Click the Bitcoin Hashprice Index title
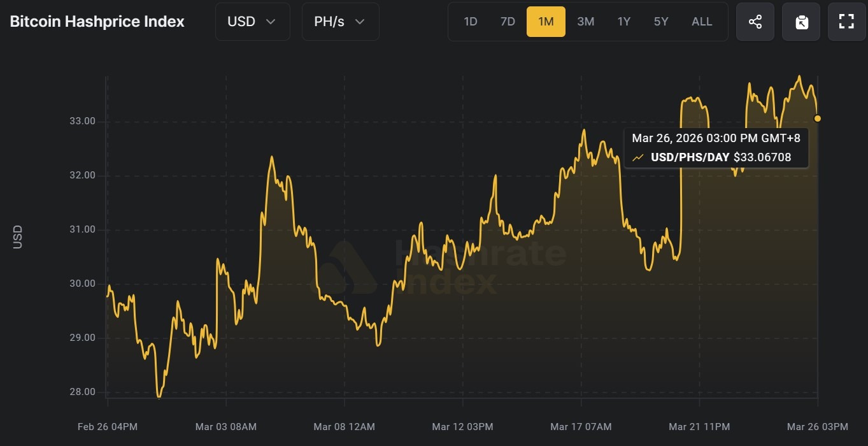 click(x=96, y=21)
